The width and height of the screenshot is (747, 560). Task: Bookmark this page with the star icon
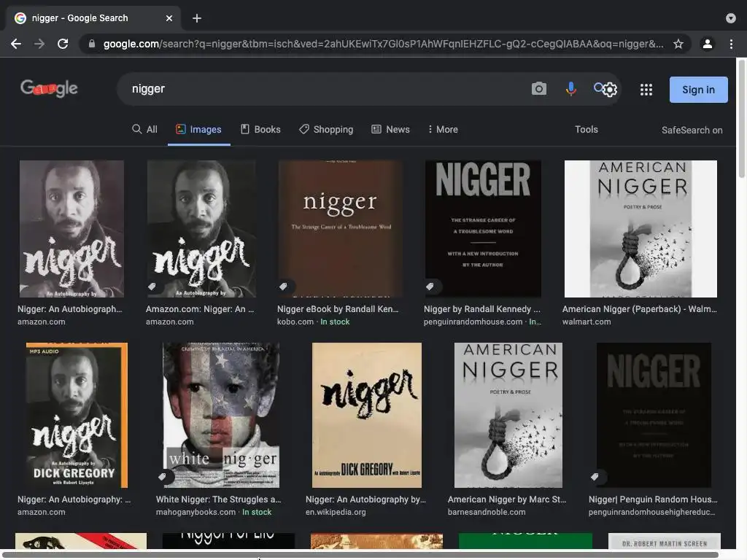(678, 44)
